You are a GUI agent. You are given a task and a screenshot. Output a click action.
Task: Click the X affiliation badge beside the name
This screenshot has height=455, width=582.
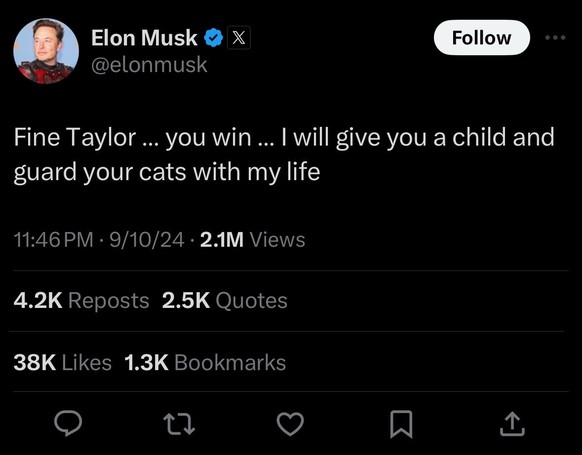click(239, 37)
